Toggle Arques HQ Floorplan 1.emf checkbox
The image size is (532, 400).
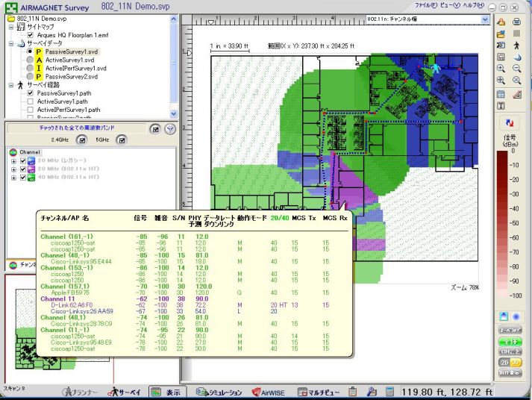tap(31, 35)
